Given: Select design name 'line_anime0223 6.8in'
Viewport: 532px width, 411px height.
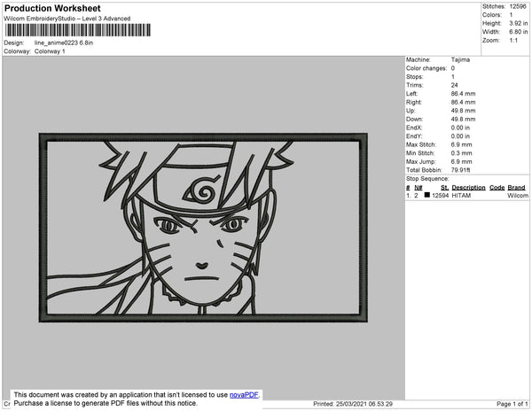Looking at the screenshot, I should tap(64, 43).
